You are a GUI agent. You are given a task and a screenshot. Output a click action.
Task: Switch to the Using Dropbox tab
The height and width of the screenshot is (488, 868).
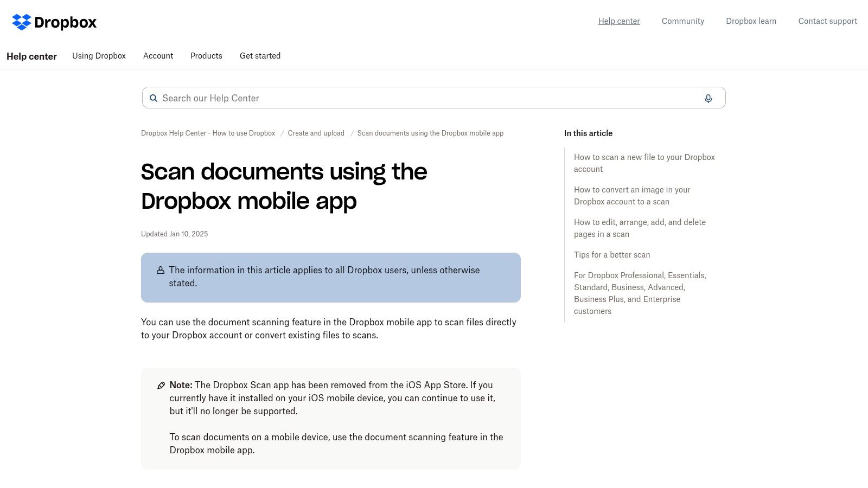(x=99, y=56)
